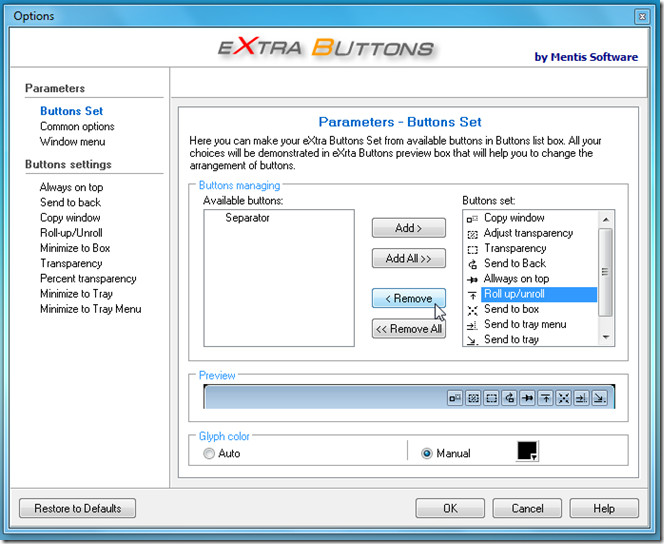Click the << Remove All button
The width and height of the screenshot is (664, 544).
(x=409, y=329)
